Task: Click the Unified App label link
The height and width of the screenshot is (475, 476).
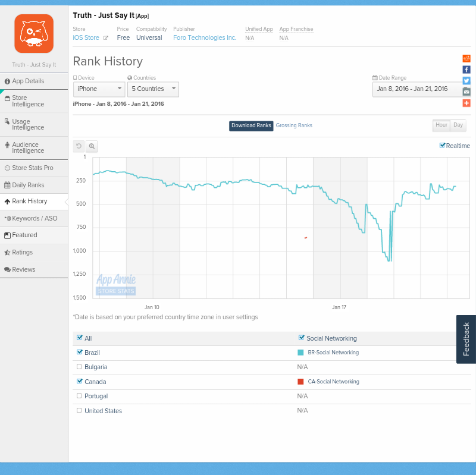Action: click(259, 29)
